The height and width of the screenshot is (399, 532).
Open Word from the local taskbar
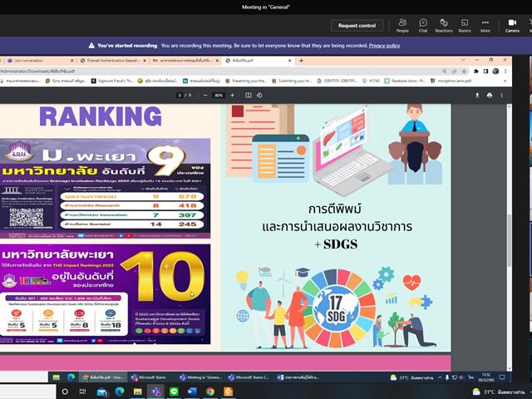tap(192, 392)
